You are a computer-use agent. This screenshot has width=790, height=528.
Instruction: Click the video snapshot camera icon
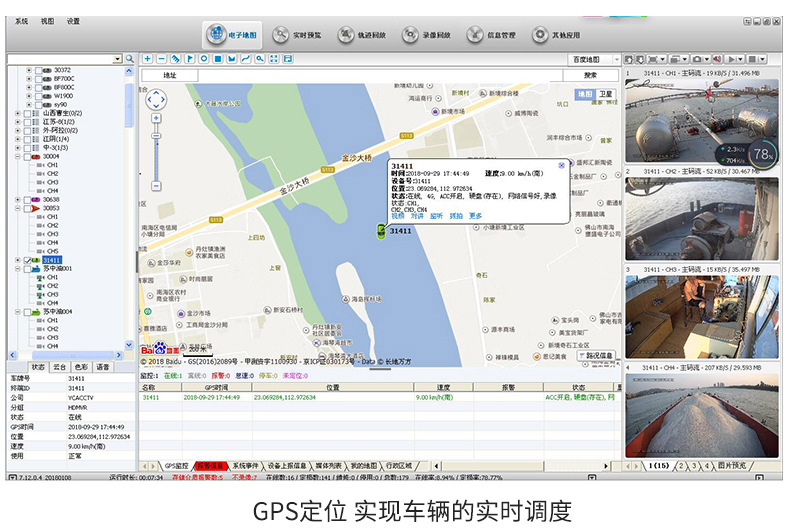(x=697, y=59)
